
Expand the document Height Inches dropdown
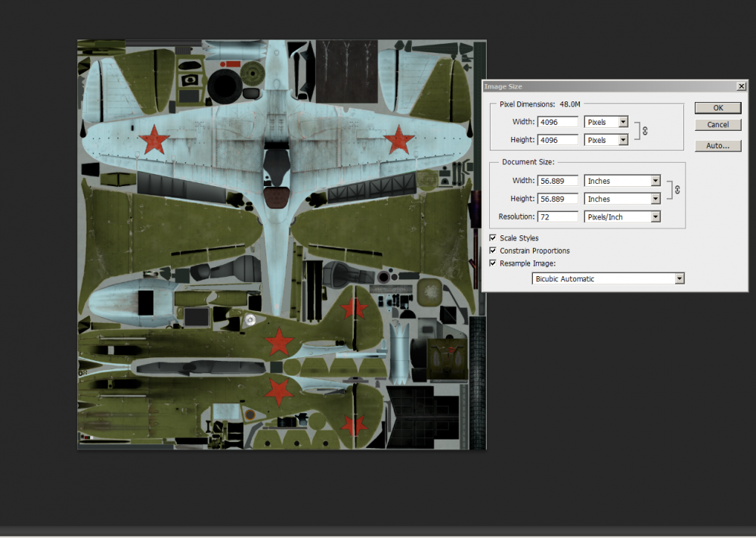623,199
